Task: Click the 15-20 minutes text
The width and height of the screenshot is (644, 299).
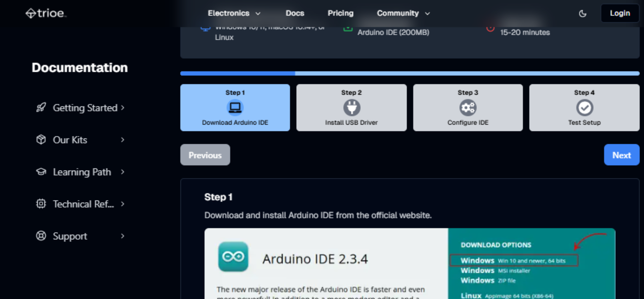Action: (x=525, y=32)
